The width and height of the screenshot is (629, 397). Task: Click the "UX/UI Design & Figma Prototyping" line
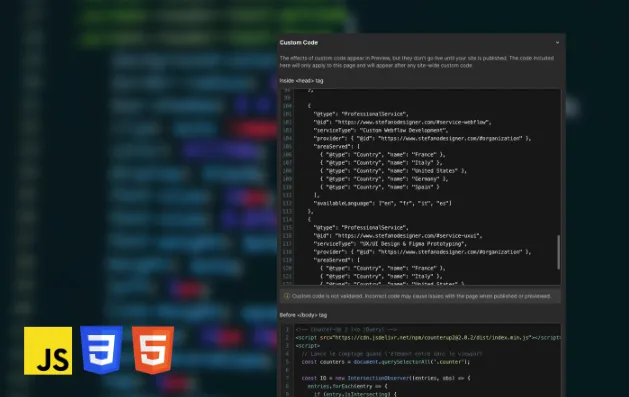coord(390,244)
